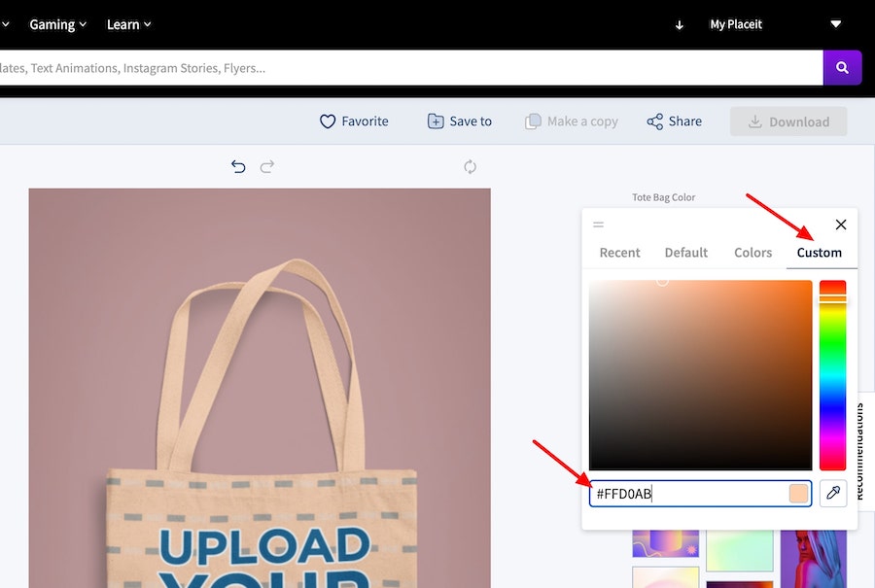Viewport: 875px width, 588px height.
Task: Click the download arrow icon in top bar
Action: click(x=680, y=24)
